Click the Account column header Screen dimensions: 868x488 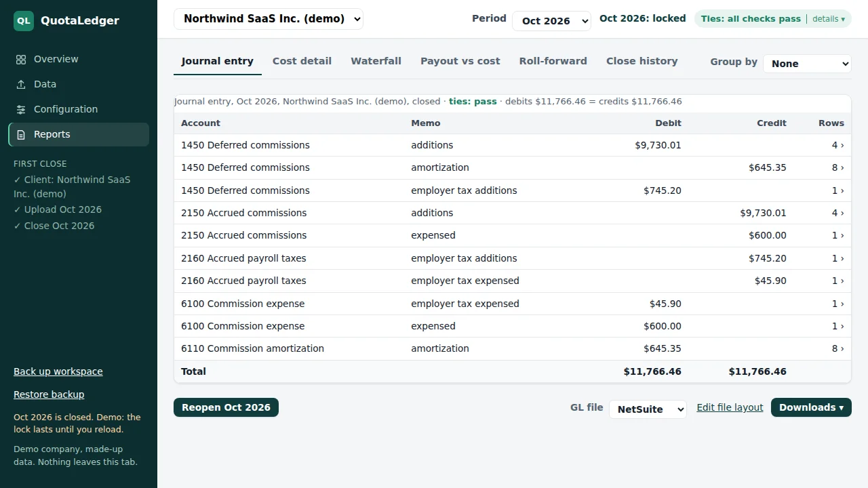201,123
